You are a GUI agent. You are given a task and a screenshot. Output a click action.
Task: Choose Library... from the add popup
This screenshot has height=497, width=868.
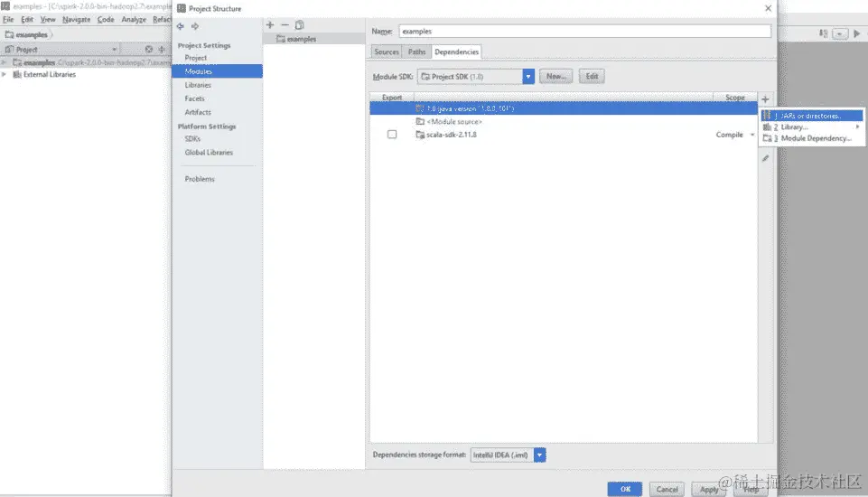click(811, 127)
